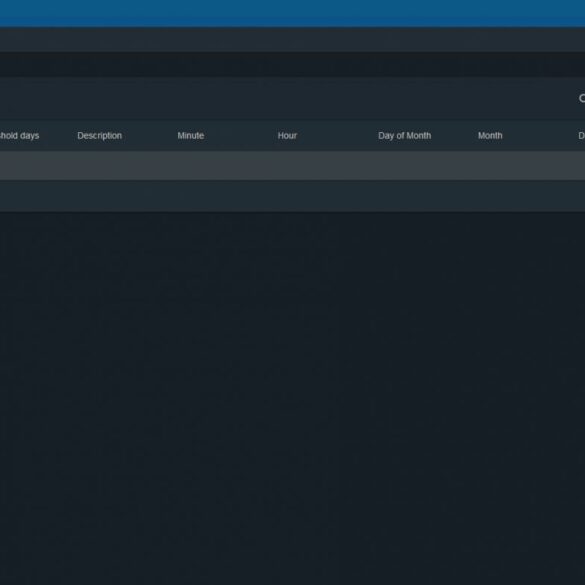Click the Description column header

(x=99, y=135)
